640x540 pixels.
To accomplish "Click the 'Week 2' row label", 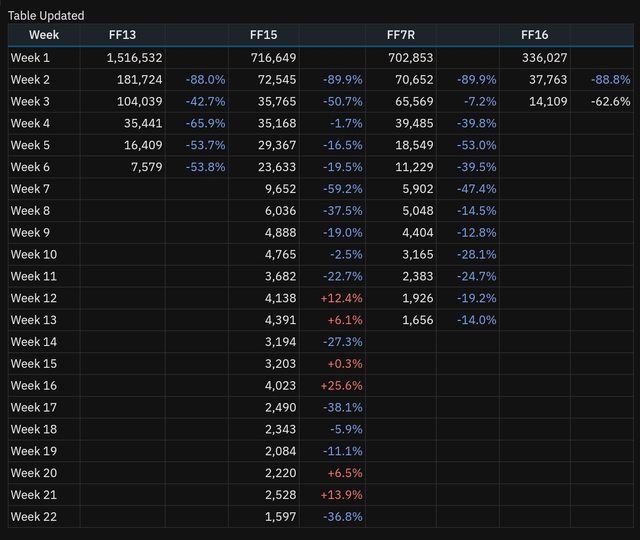I will pyautogui.click(x=30, y=80).
